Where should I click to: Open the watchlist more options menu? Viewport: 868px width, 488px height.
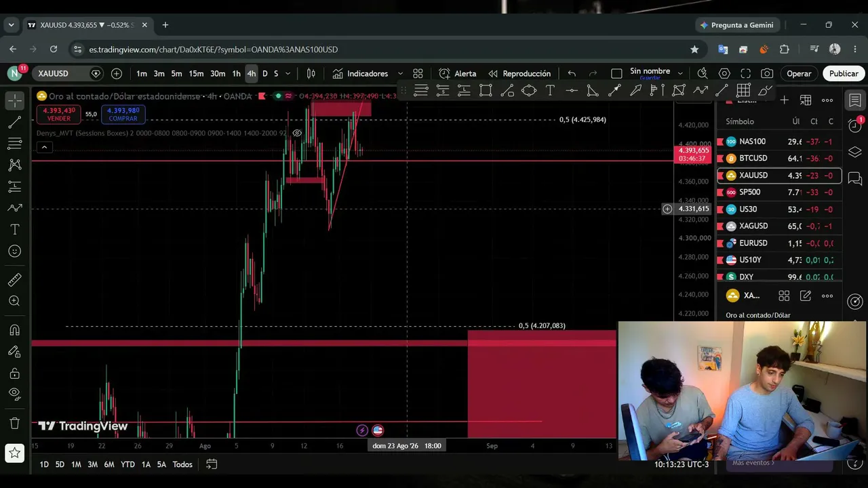tap(827, 100)
